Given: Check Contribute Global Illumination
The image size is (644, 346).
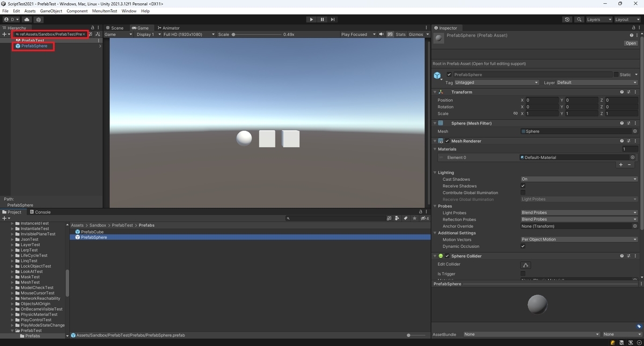Looking at the screenshot, I should point(523,193).
